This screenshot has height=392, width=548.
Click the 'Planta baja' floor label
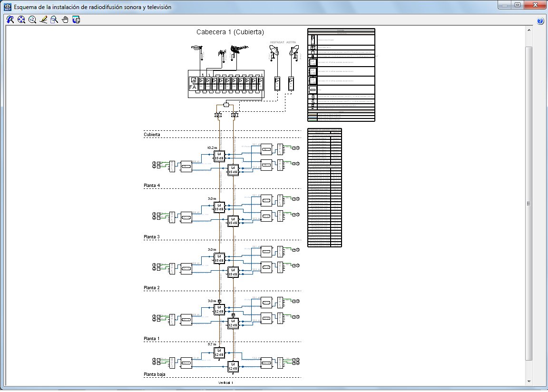tap(155, 374)
